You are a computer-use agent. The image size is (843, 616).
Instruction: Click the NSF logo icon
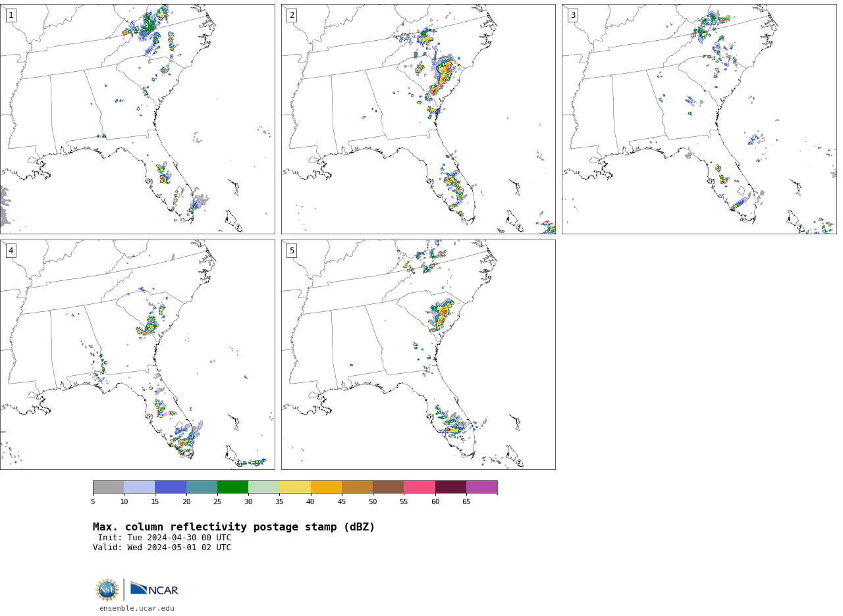pos(107,590)
